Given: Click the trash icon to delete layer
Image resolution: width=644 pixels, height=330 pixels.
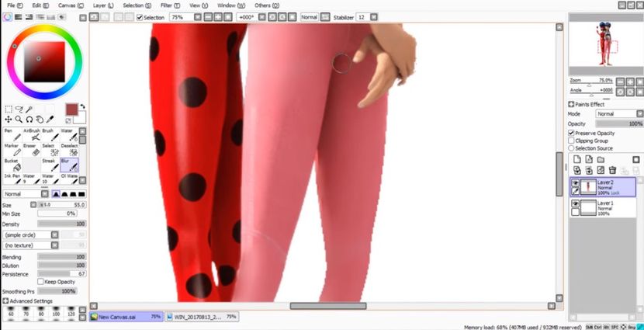Looking at the screenshot, I should (x=612, y=170).
